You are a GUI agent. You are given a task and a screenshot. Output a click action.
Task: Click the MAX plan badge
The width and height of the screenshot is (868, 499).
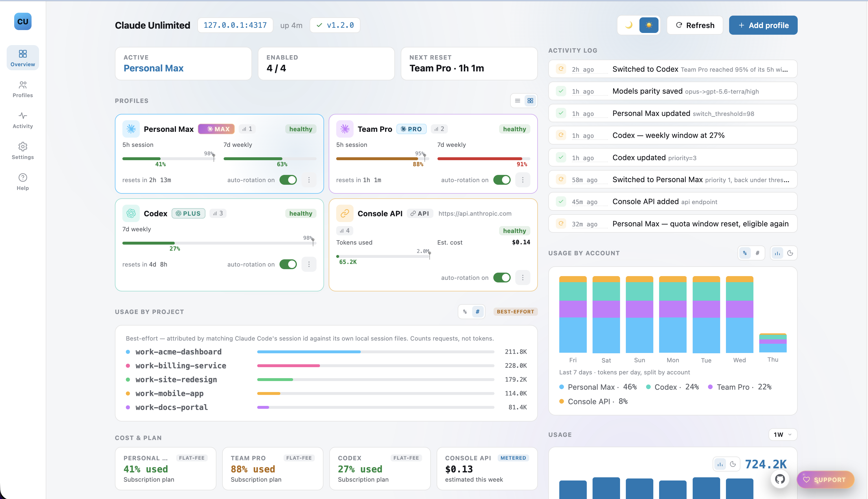click(216, 129)
